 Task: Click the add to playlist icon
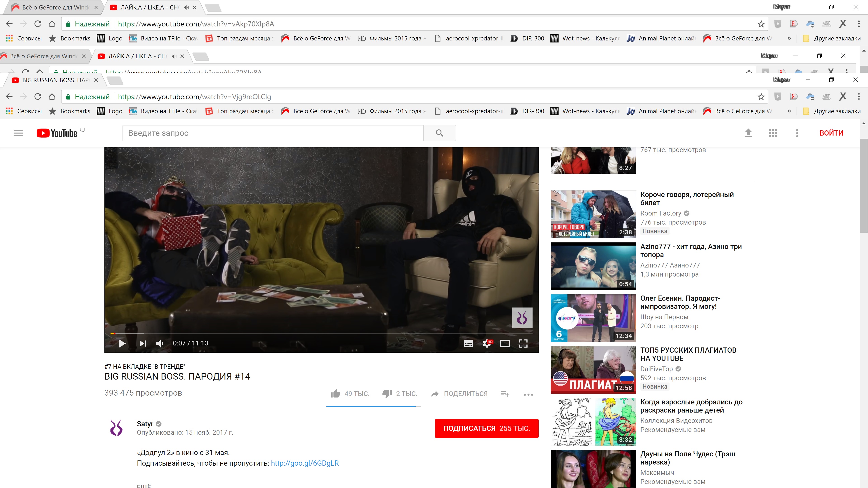(x=505, y=394)
